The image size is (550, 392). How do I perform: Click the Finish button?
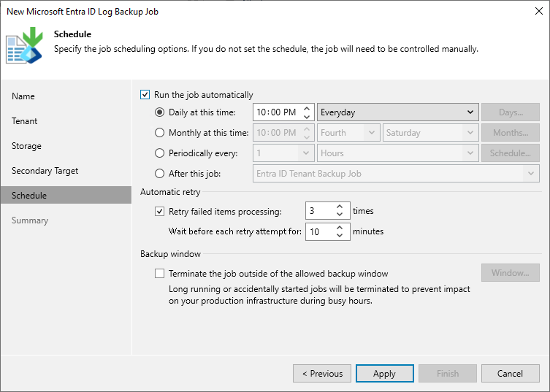point(448,374)
